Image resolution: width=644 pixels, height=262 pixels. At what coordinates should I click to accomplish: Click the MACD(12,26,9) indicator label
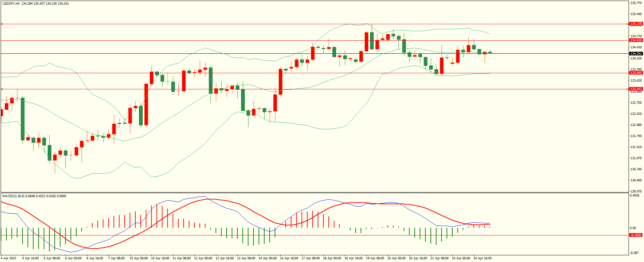tap(13, 196)
